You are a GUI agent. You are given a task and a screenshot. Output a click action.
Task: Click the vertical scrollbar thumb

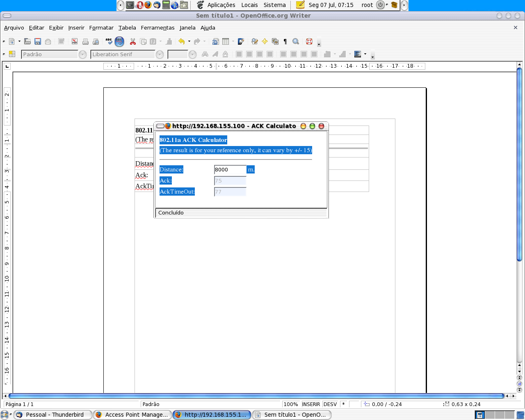[x=519, y=164]
